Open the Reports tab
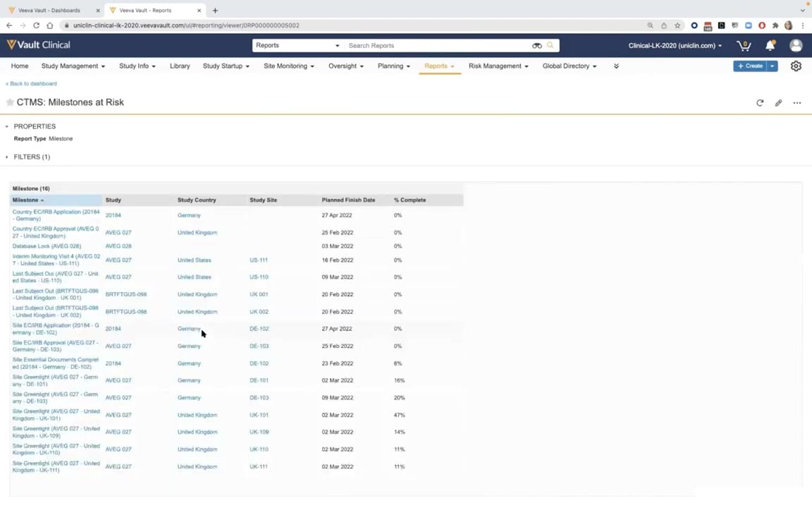This screenshot has height=508, width=812. [439, 66]
